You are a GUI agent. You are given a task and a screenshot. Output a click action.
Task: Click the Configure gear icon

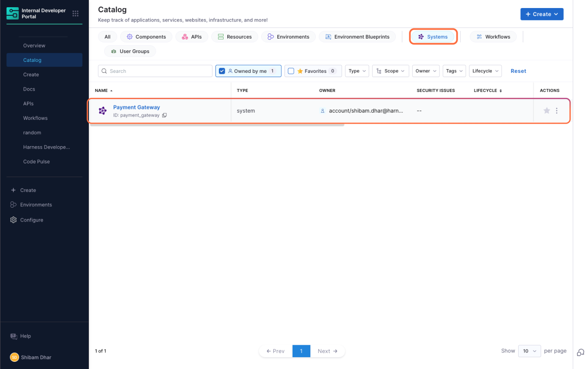(x=14, y=220)
